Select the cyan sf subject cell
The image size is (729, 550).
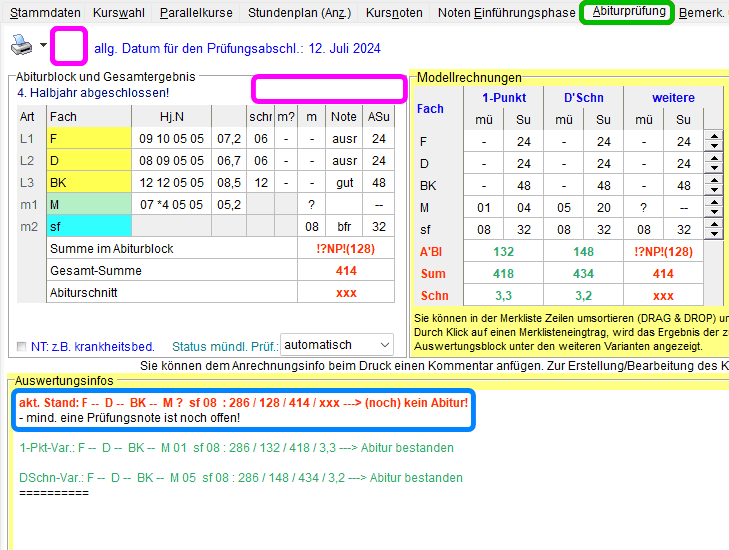[88, 226]
